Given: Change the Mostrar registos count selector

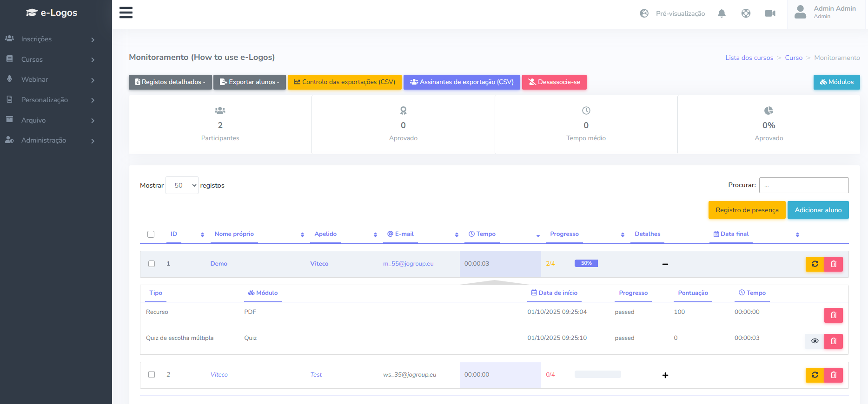Looking at the screenshot, I should tap(182, 185).
